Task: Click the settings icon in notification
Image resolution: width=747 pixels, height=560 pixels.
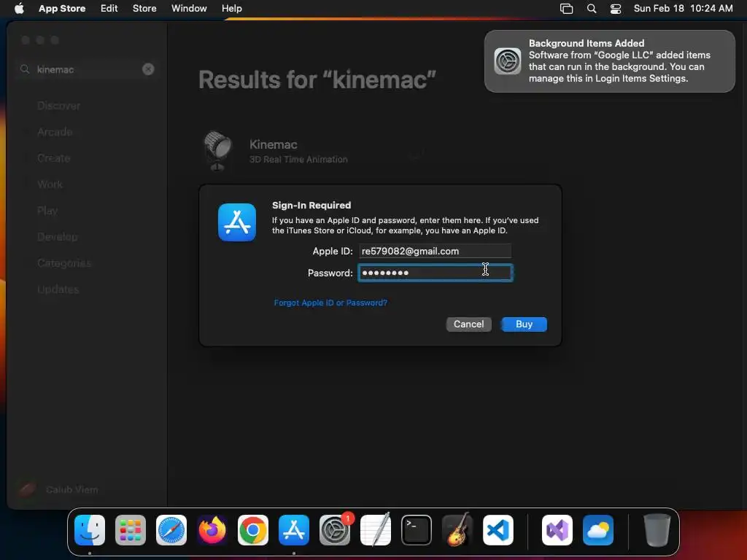Action: (508, 61)
